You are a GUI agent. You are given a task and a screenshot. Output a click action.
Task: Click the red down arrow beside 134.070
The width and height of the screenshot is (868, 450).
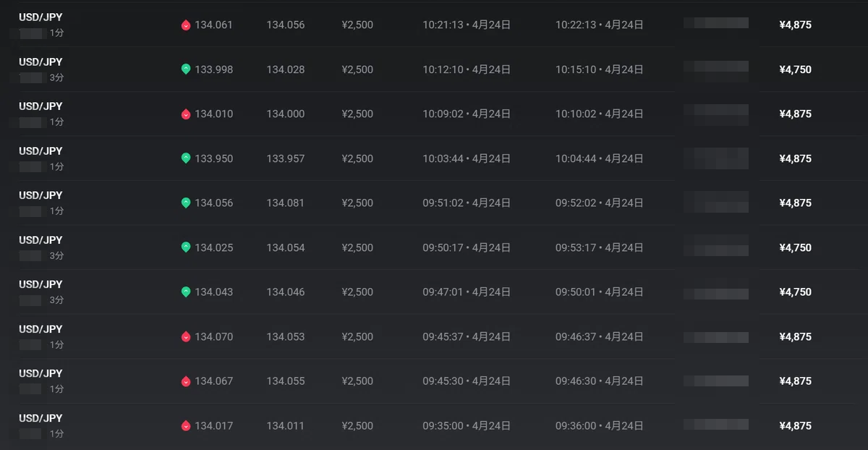[x=186, y=337]
